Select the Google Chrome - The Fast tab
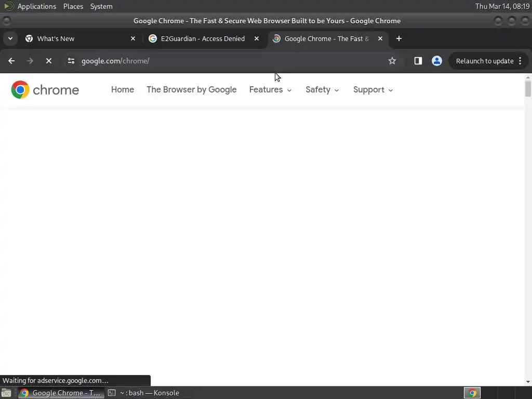 click(x=327, y=38)
